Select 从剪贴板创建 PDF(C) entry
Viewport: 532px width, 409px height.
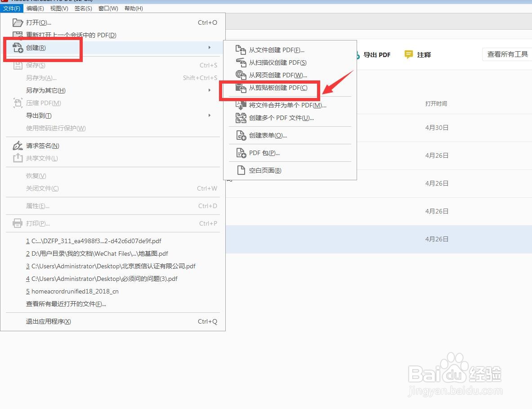[x=290, y=88]
